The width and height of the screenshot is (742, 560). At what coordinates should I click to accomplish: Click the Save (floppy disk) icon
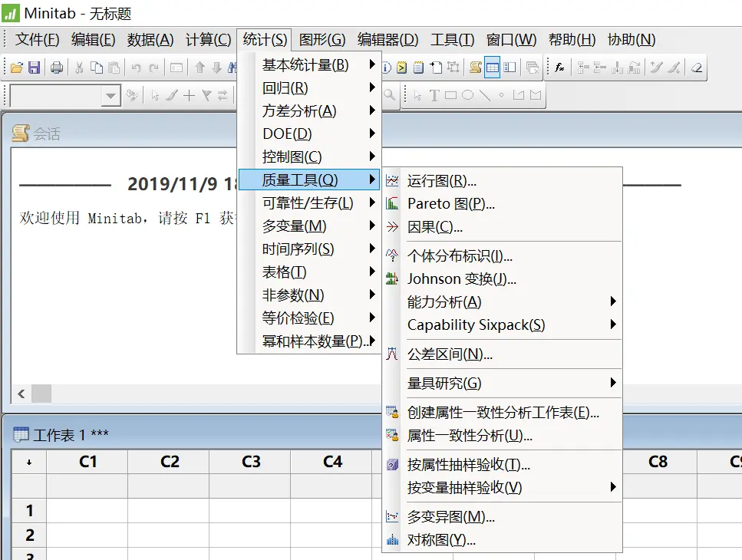click(x=34, y=68)
